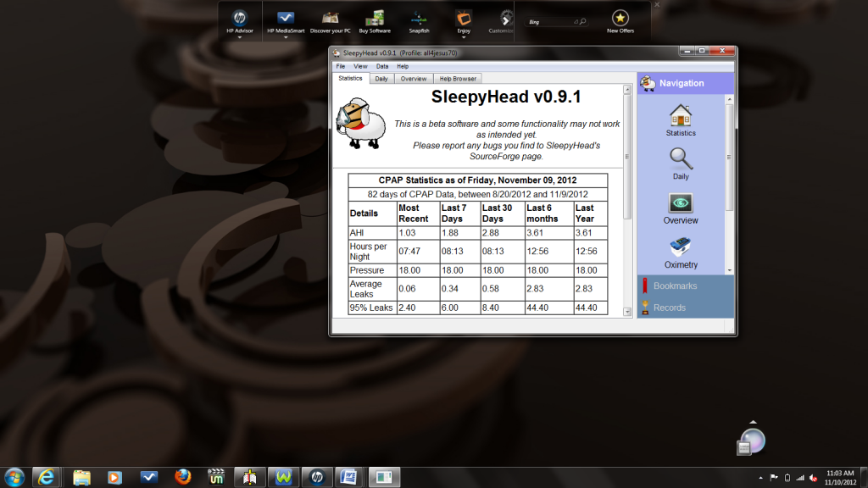
Task: Open Windows Explorer folder in taskbar
Action: coord(81,477)
